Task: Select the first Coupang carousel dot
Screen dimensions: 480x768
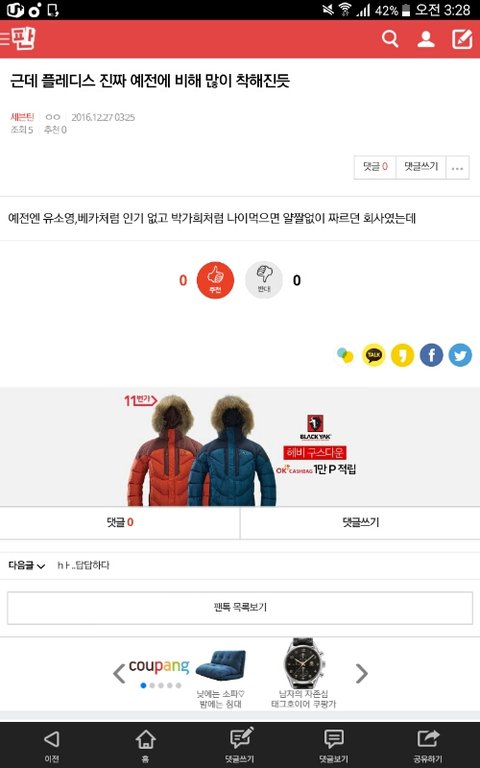Action: [x=143, y=685]
